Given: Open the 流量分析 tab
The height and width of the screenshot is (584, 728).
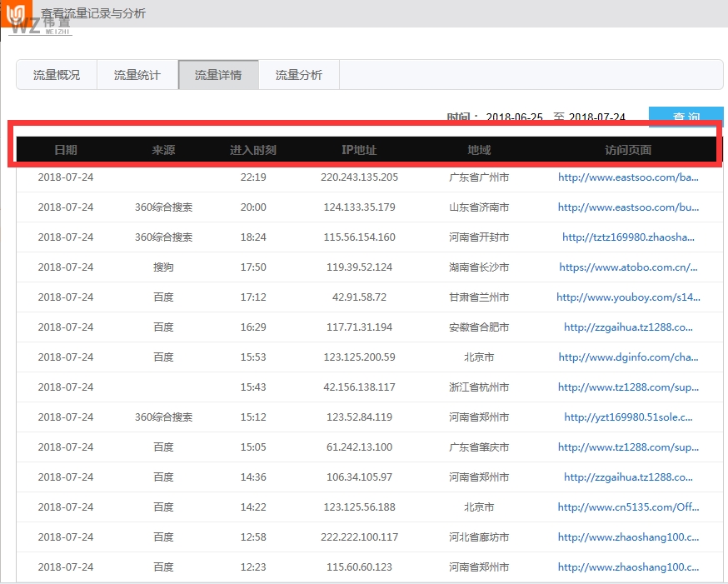Looking at the screenshot, I should (x=299, y=74).
